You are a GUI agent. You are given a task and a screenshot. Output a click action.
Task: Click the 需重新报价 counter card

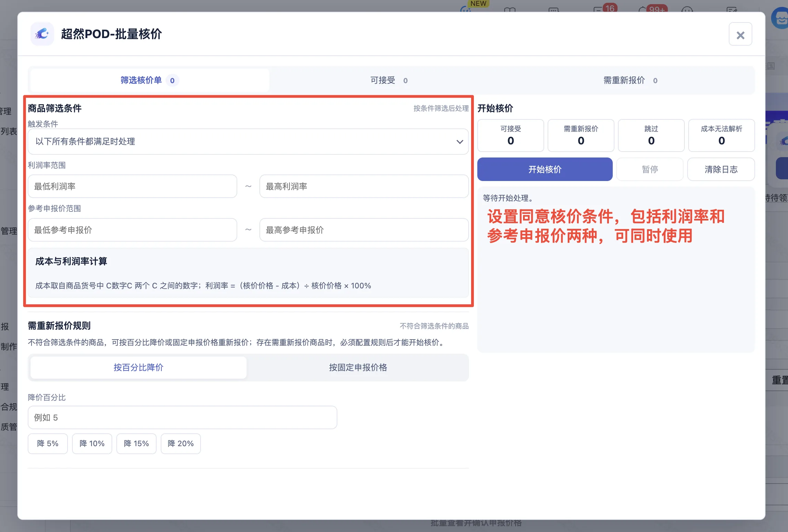tap(581, 135)
